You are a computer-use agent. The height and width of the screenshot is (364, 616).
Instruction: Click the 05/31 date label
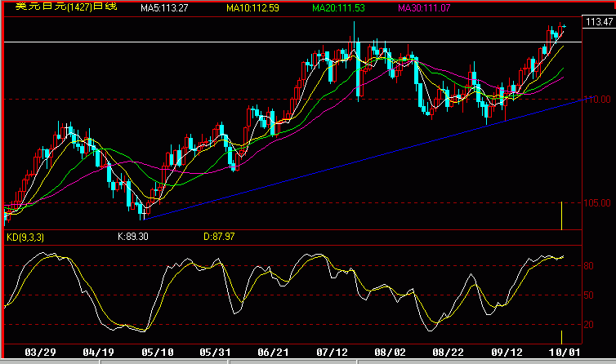pyautogui.click(x=215, y=352)
